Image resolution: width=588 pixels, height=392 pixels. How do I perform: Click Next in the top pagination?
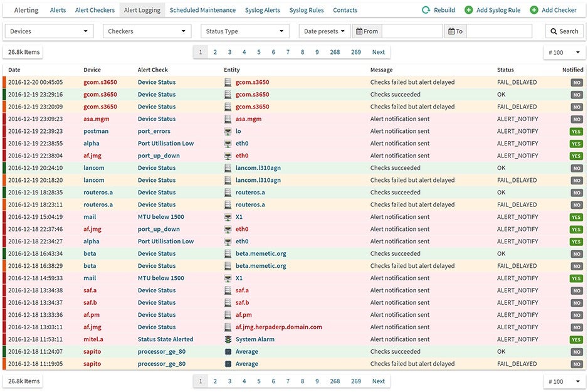[x=379, y=52]
